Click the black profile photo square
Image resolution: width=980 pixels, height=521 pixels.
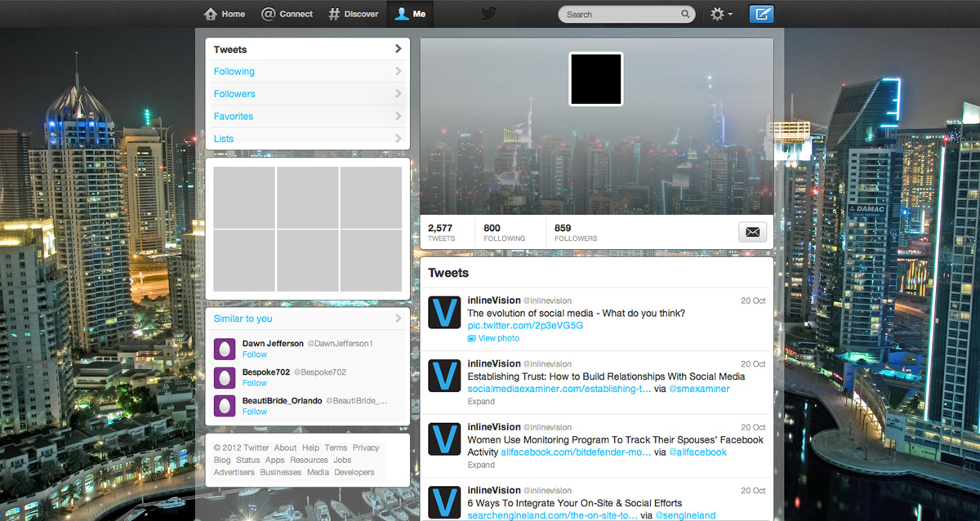595,78
